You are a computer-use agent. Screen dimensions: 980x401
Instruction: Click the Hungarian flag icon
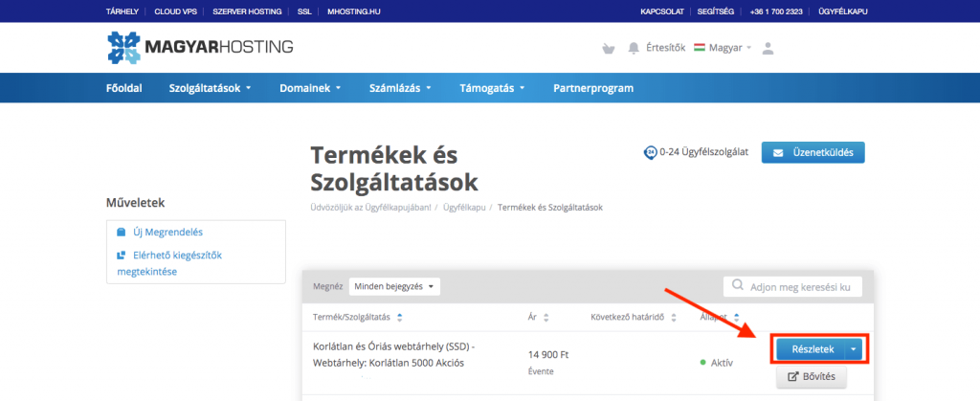click(700, 48)
